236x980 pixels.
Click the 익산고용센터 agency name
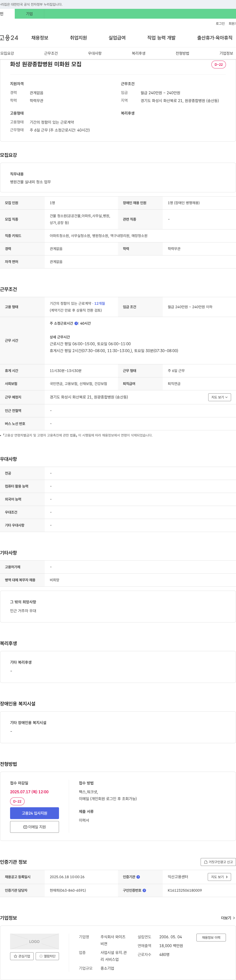[178, 877]
